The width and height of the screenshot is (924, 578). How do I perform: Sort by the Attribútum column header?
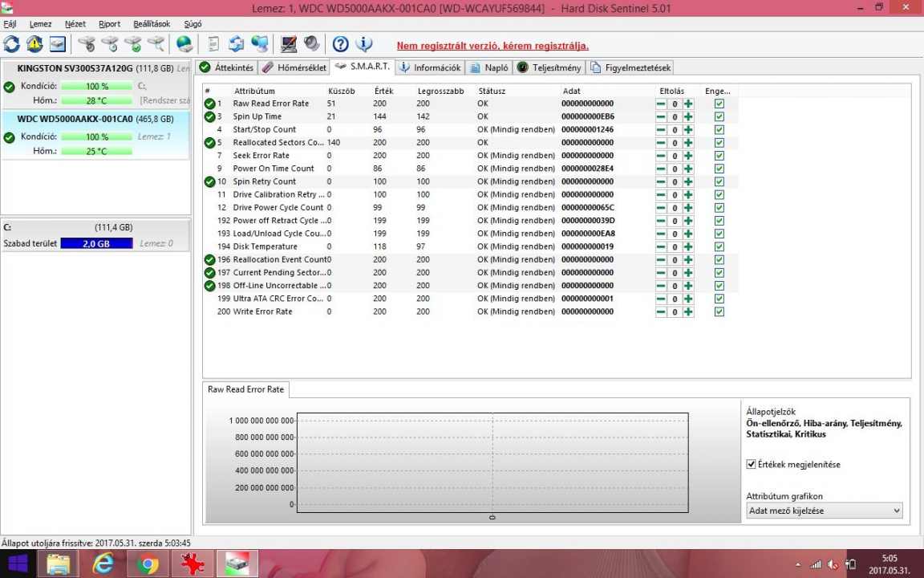click(254, 91)
